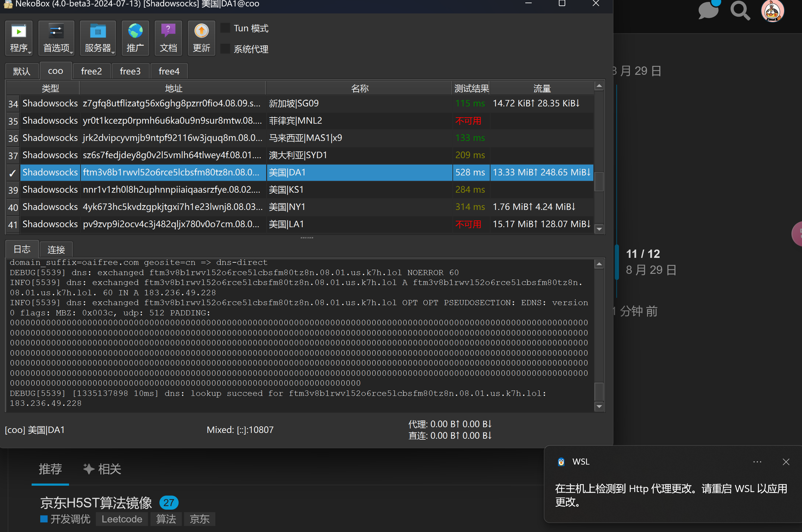Expand the 首选项 dropdown arrow
This screenshot has width=802, height=532.
click(x=72, y=53)
